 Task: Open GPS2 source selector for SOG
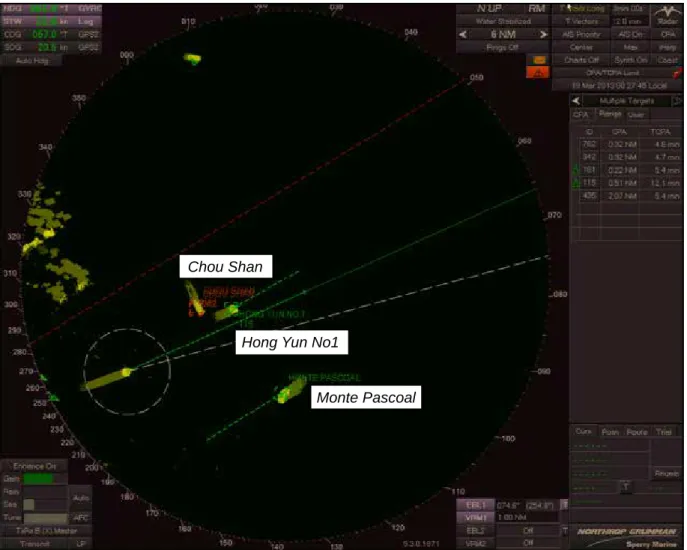click(x=89, y=47)
